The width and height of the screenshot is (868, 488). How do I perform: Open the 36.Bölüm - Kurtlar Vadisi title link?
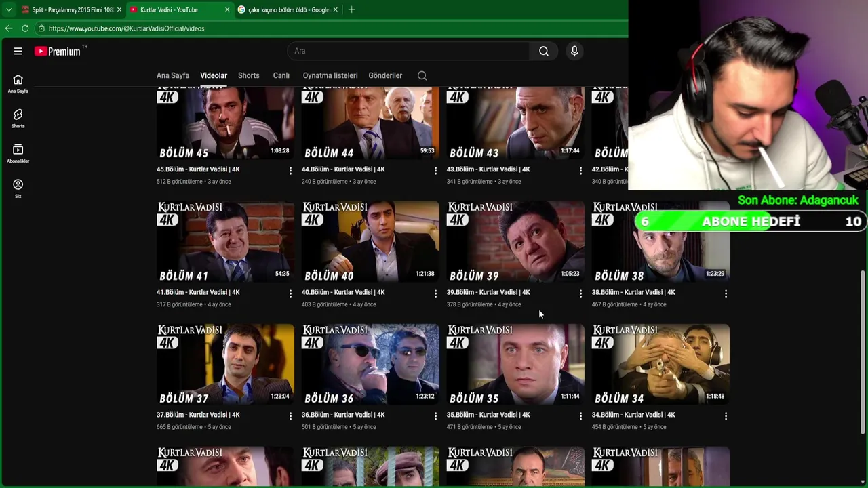tap(343, 415)
